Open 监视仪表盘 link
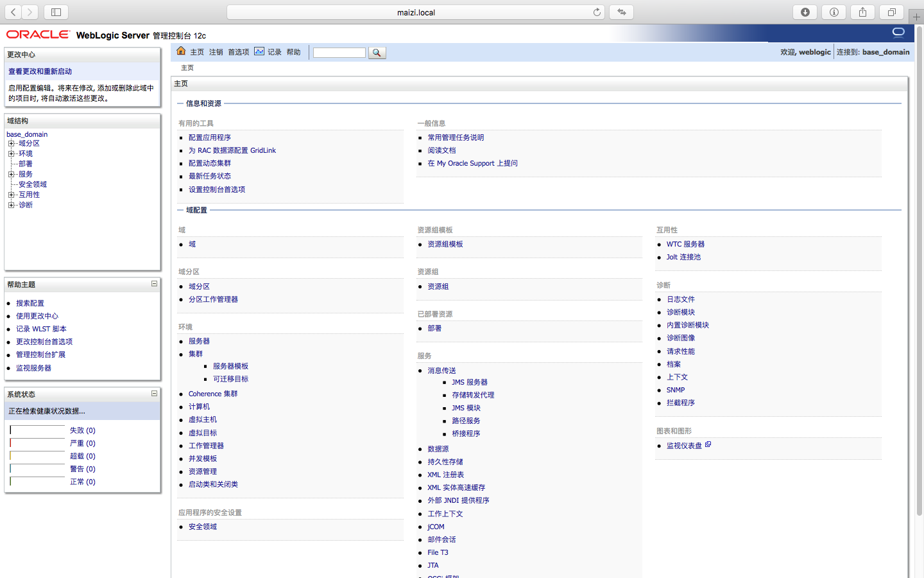 point(684,446)
